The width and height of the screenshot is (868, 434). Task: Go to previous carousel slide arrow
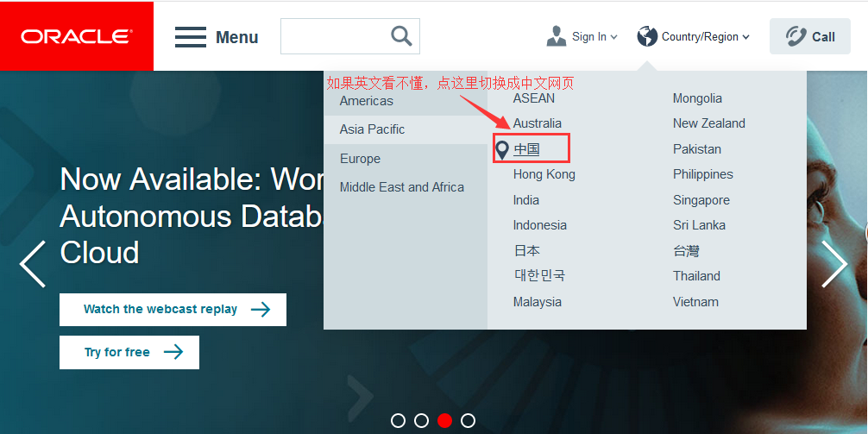pos(32,264)
